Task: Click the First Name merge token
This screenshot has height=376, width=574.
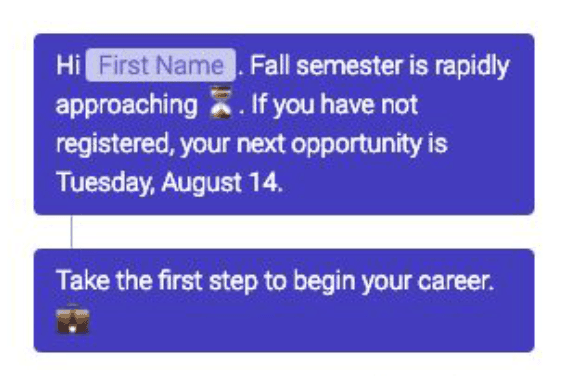Action: tap(160, 65)
